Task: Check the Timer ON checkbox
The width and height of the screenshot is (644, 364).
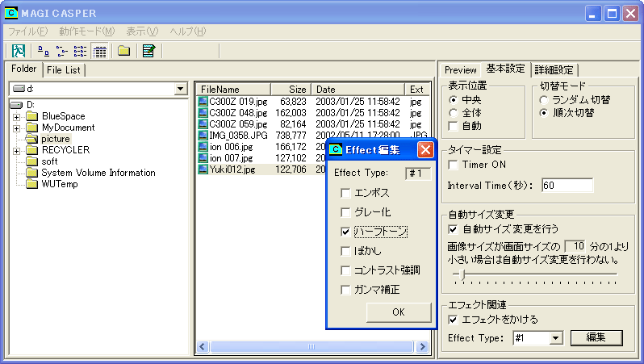Action: coord(453,165)
